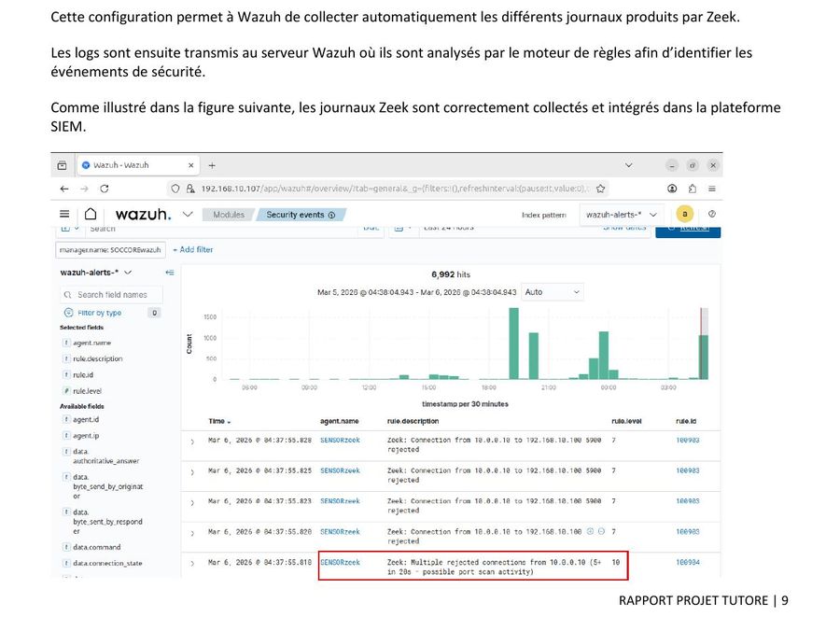Reload the browser page
The image size is (840, 617).
[x=105, y=189]
